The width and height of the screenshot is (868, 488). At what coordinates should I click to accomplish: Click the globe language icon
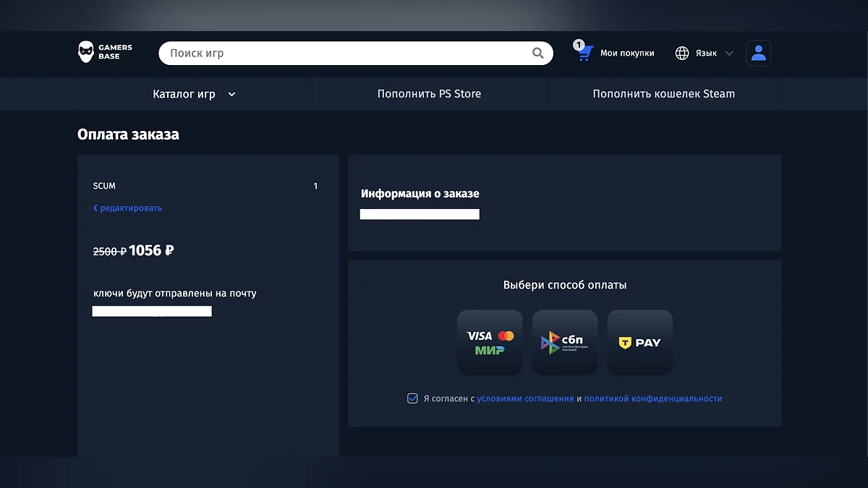click(x=682, y=53)
